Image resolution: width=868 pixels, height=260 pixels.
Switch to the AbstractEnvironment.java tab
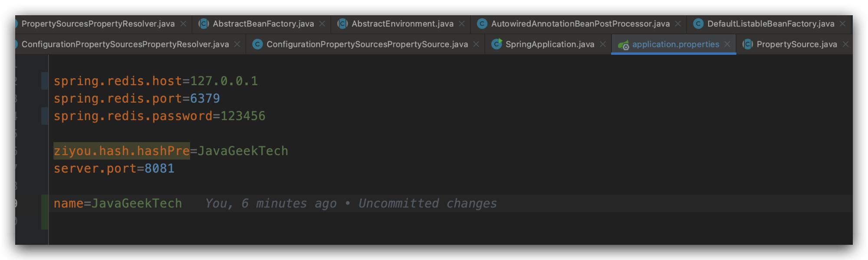tap(402, 24)
